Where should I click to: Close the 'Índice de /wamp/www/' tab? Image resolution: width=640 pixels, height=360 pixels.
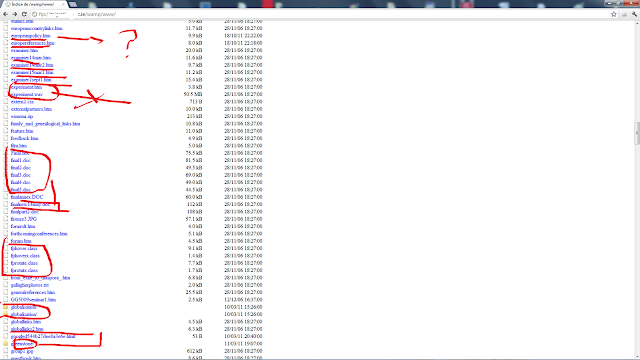pos(63,4)
